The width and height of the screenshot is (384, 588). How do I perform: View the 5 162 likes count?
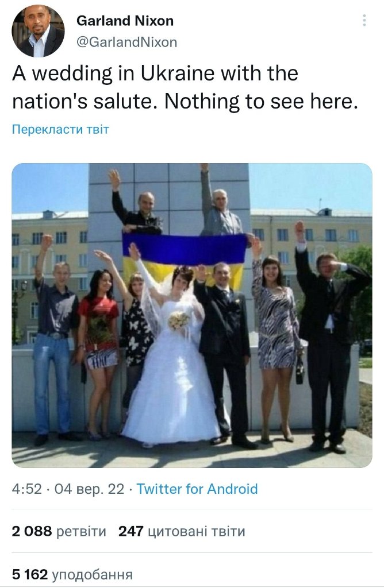(x=30, y=574)
